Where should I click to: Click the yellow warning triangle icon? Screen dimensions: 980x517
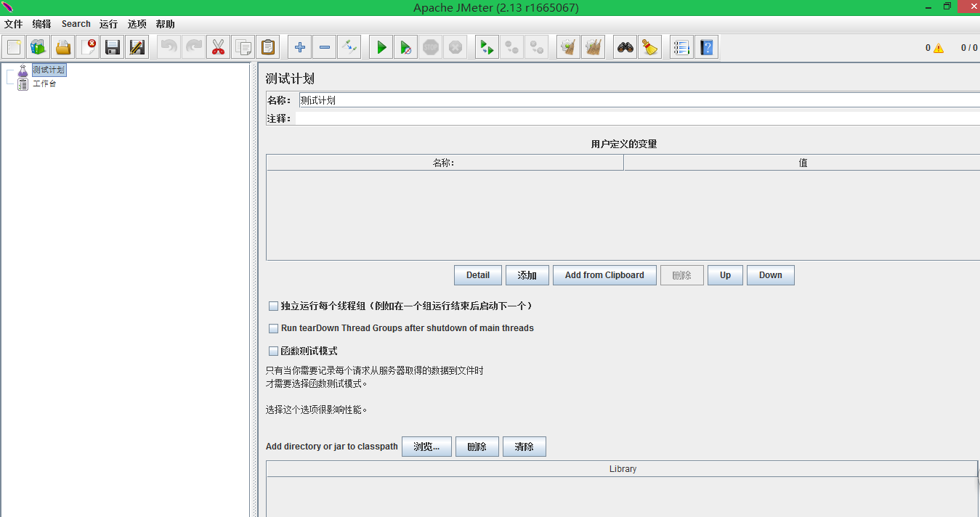939,48
